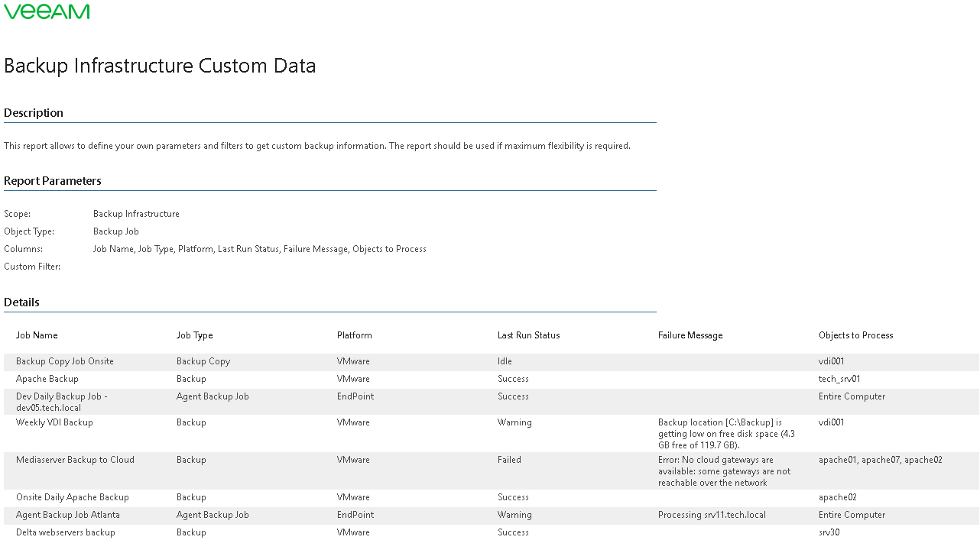Click the Last Run Status column header
980x540 pixels.
(x=529, y=335)
